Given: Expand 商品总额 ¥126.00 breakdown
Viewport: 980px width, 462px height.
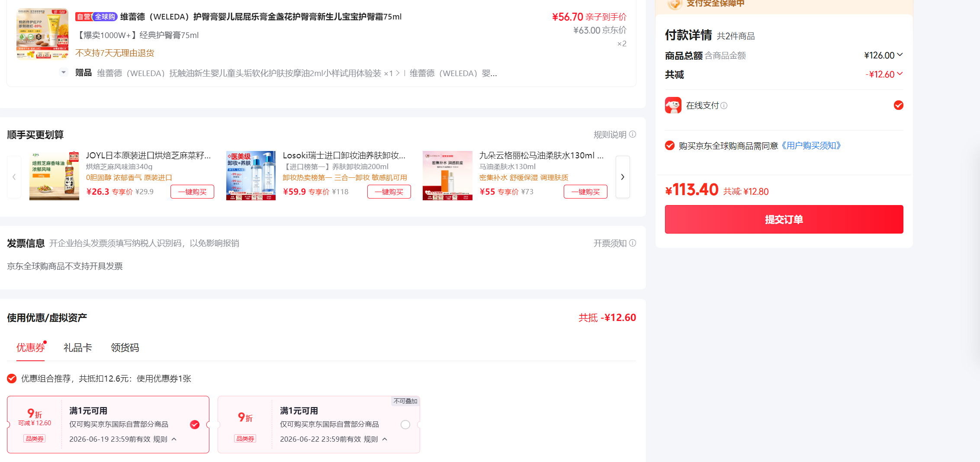Looking at the screenshot, I should point(900,55).
